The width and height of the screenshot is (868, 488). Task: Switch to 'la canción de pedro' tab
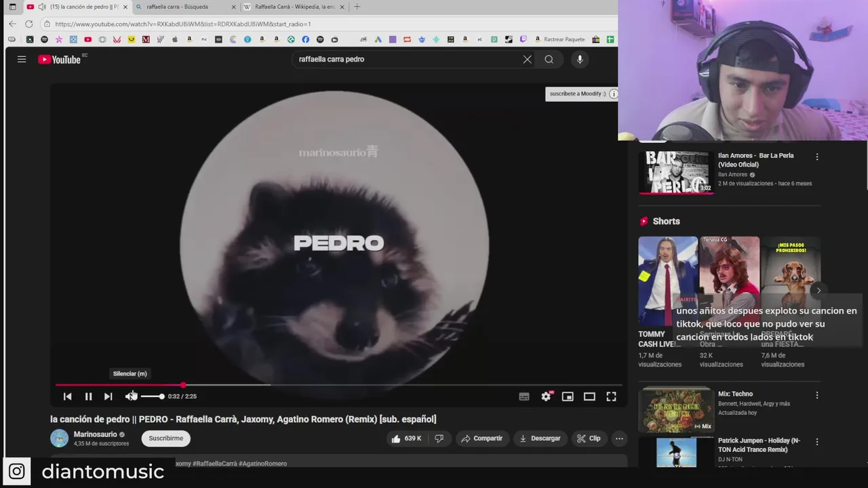click(x=78, y=7)
